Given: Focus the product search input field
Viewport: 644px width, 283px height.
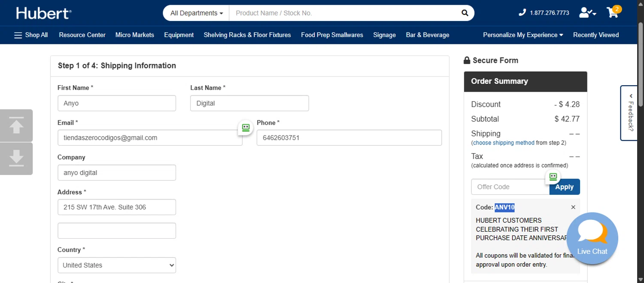Looking at the screenshot, I should pos(343,13).
